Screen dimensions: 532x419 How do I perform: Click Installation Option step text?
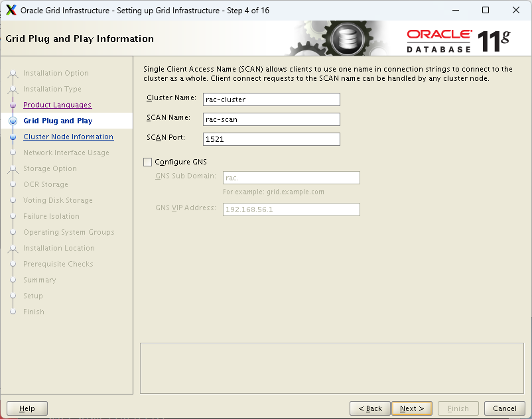[56, 73]
